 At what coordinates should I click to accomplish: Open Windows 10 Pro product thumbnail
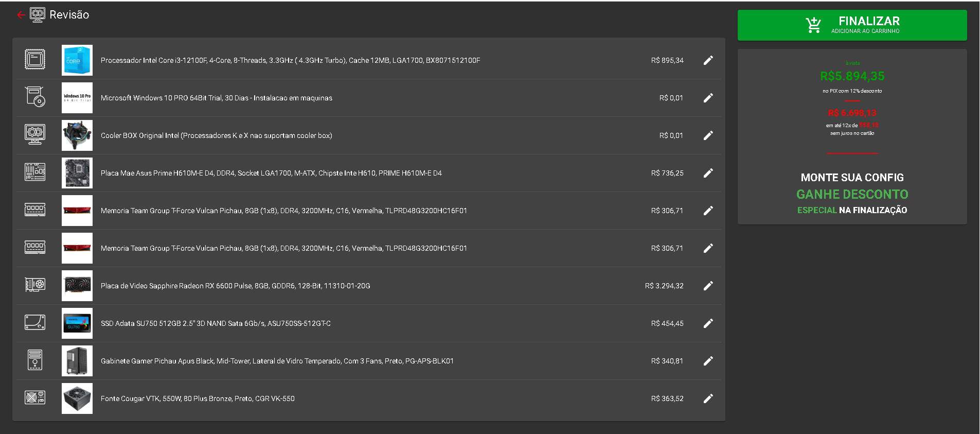pyautogui.click(x=77, y=98)
